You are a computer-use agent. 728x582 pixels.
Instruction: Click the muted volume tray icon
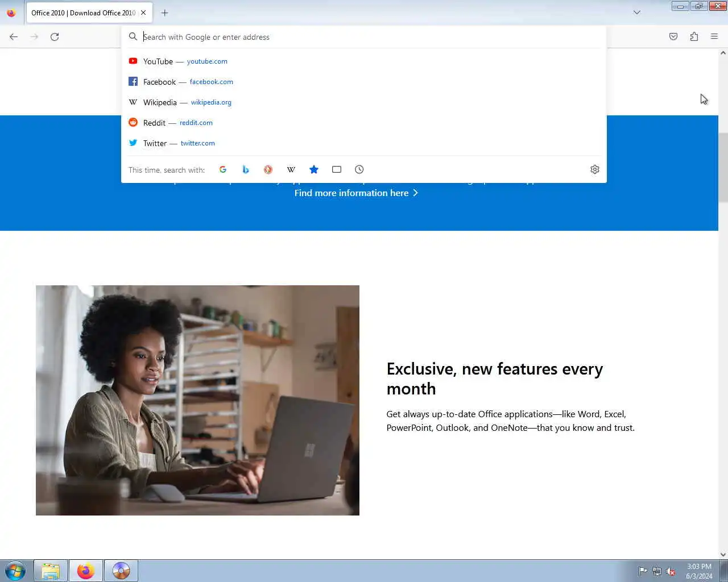coord(671,571)
